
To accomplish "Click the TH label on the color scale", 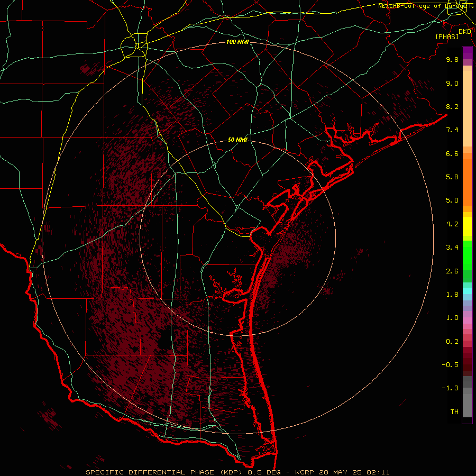I will pyautogui.click(x=454, y=412).
